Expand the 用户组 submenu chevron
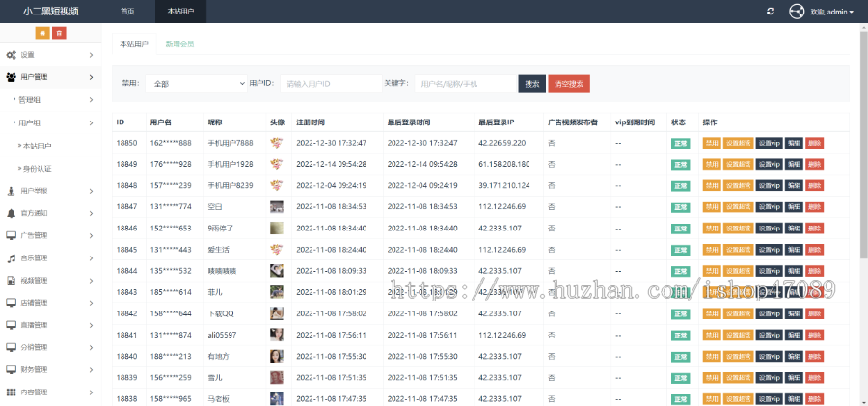 [91, 123]
